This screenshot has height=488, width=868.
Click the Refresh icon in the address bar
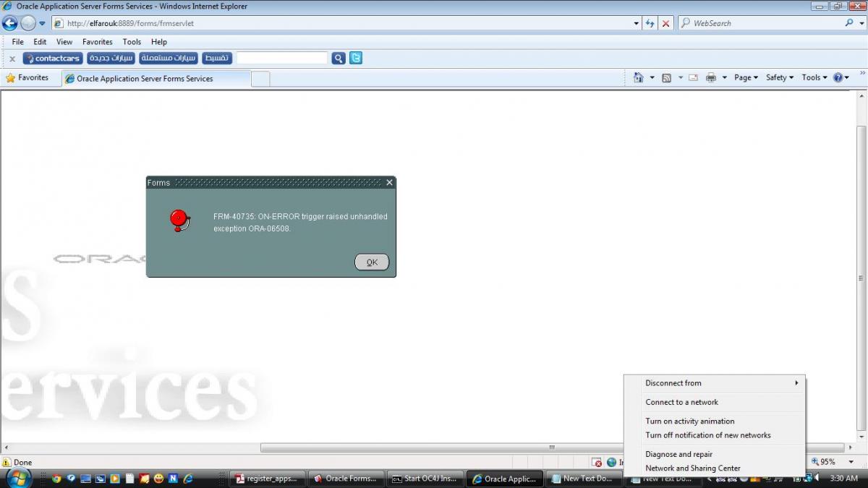click(x=650, y=23)
